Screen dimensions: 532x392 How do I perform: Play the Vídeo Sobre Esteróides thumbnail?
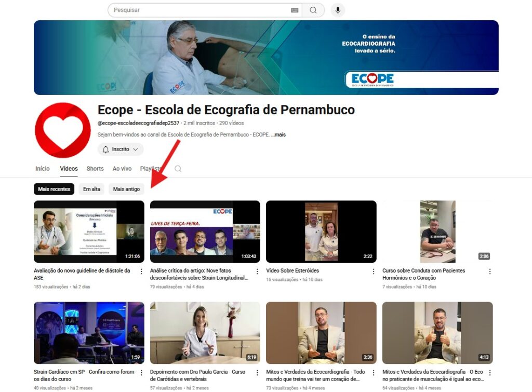point(321,232)
